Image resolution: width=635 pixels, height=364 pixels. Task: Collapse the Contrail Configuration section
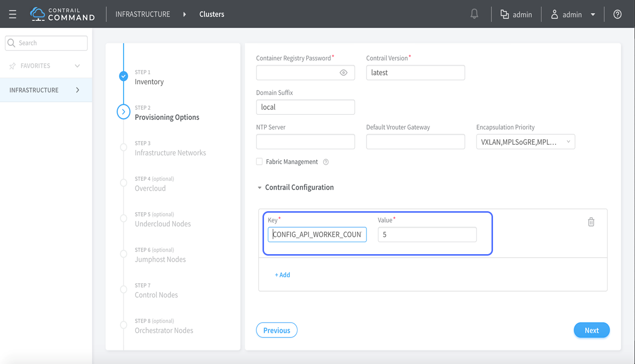[x=259, y=188]
